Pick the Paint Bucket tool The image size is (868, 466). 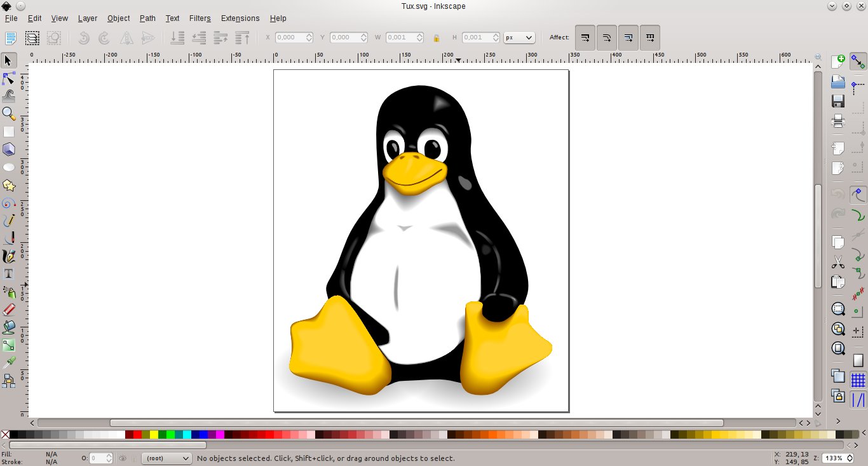pyautogui.click(x=9, y=327)
